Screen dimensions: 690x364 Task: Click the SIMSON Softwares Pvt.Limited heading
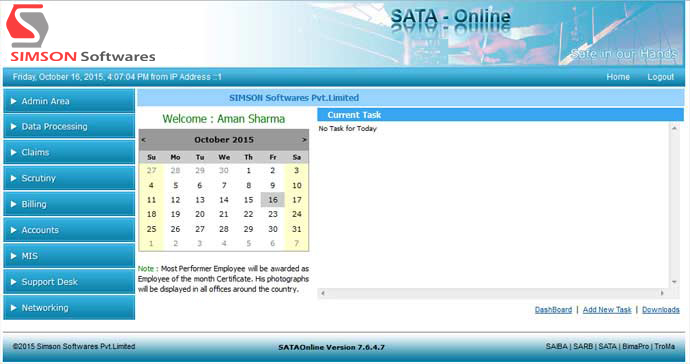(294, 98)
